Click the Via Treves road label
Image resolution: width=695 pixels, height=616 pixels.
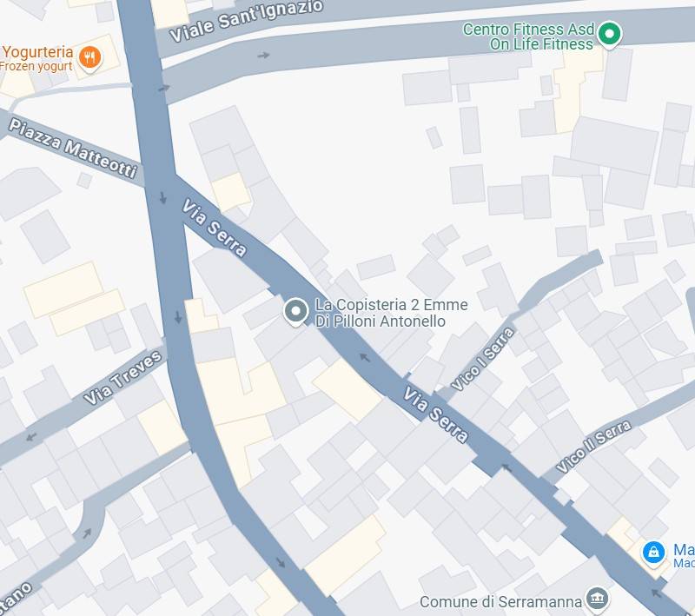tap(122, 377)
